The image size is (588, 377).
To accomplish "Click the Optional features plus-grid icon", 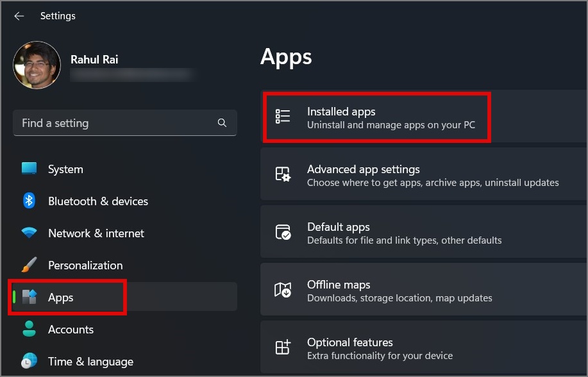I will point(283,347).
